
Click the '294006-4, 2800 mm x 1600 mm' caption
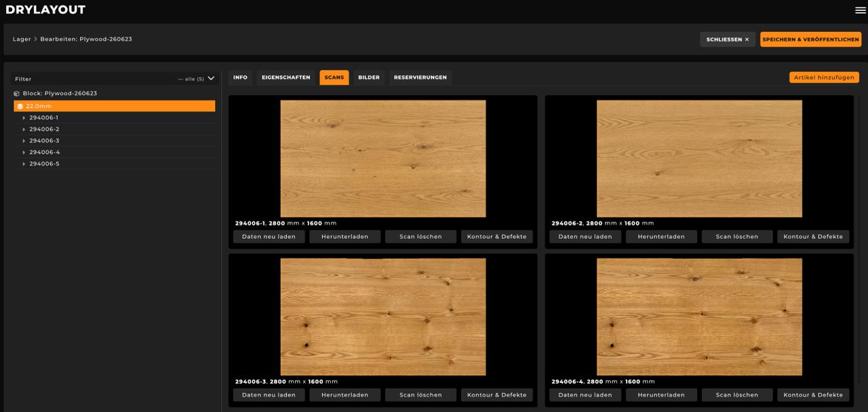pyautogui.click(x=603, y=381)
